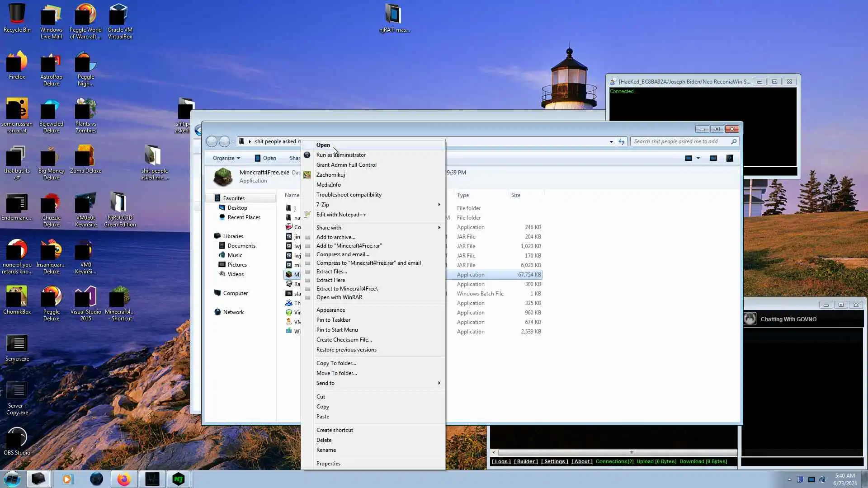Choose Properties from context menu

328,464
